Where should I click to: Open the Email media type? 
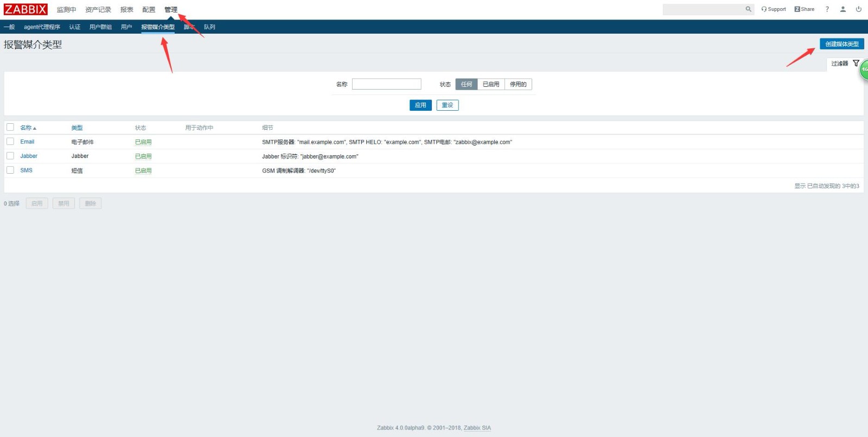pyautogui.click(x=27, y=142)
